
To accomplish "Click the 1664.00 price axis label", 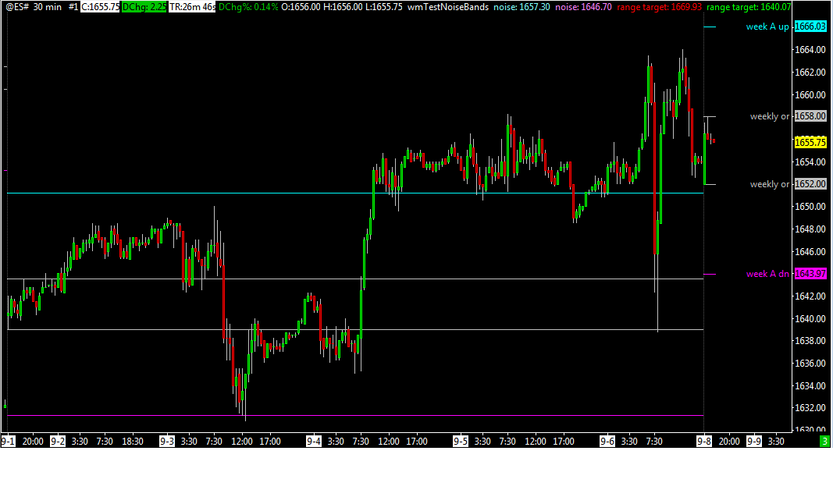I will coord(810,50).
